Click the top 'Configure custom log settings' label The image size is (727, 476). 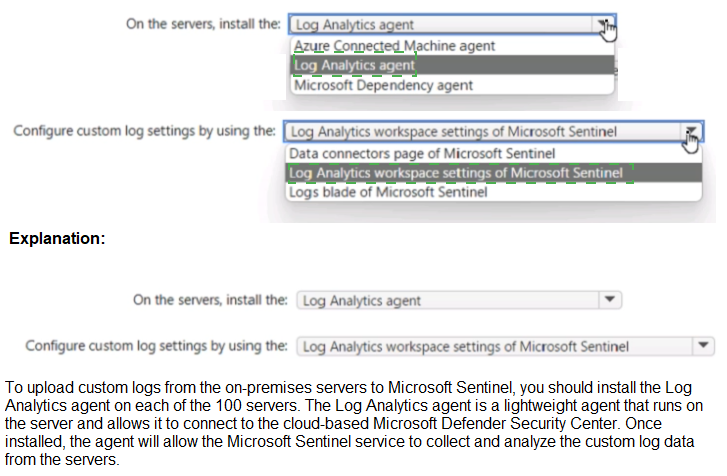[x=144, y=131]
